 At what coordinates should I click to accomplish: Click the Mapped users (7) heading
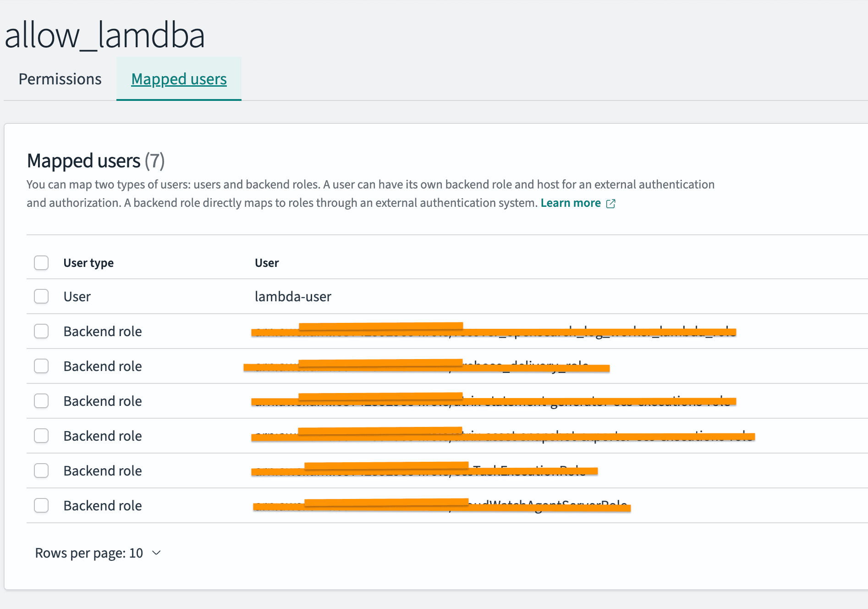(x=96, y=161)
